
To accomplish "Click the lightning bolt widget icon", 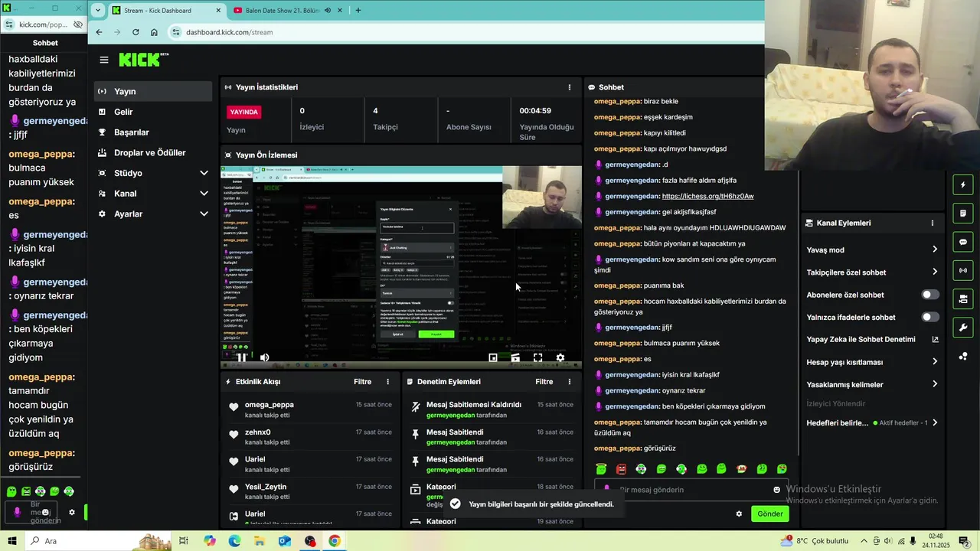I will coord(963,184).
